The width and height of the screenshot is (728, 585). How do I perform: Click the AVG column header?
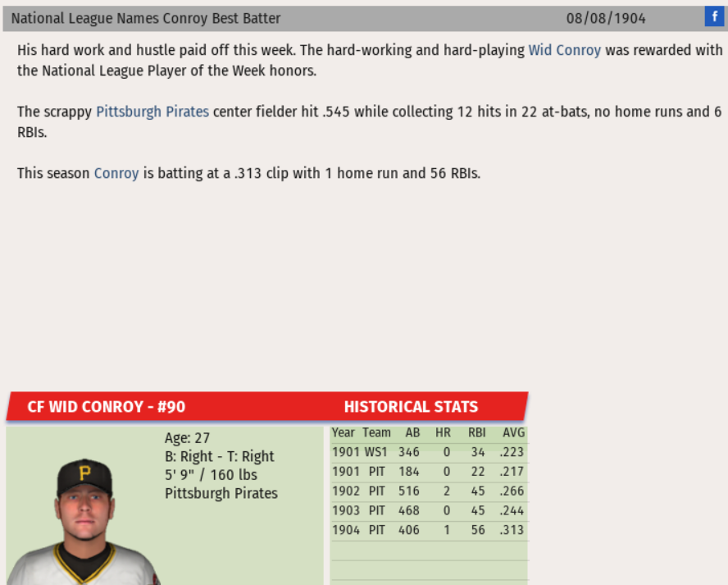click(x=513, y=432)
